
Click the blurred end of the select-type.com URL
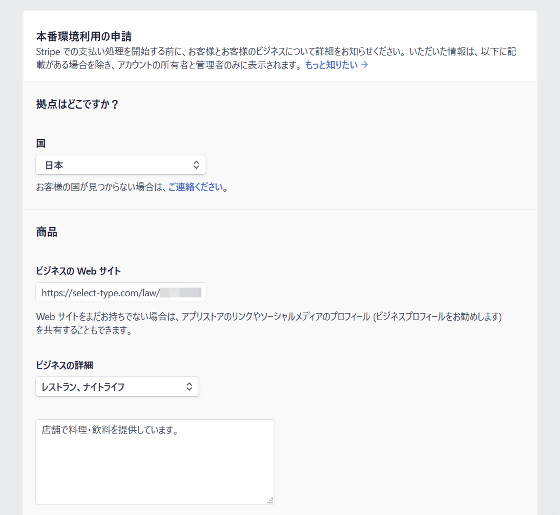[x=181, y=293]
